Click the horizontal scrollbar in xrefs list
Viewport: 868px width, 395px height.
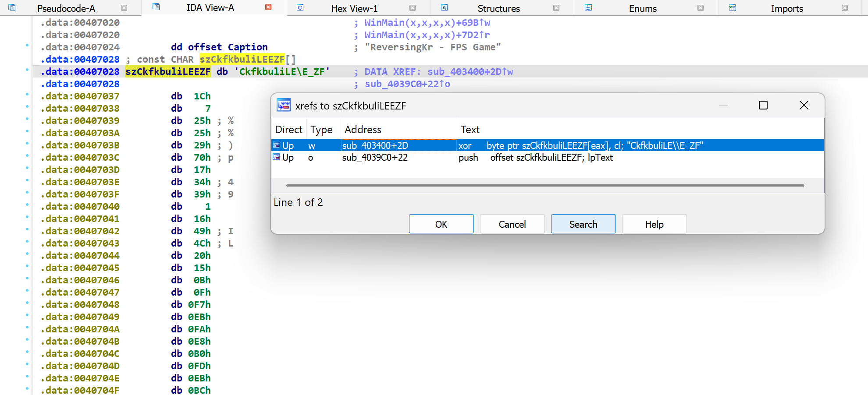(545, 185)
